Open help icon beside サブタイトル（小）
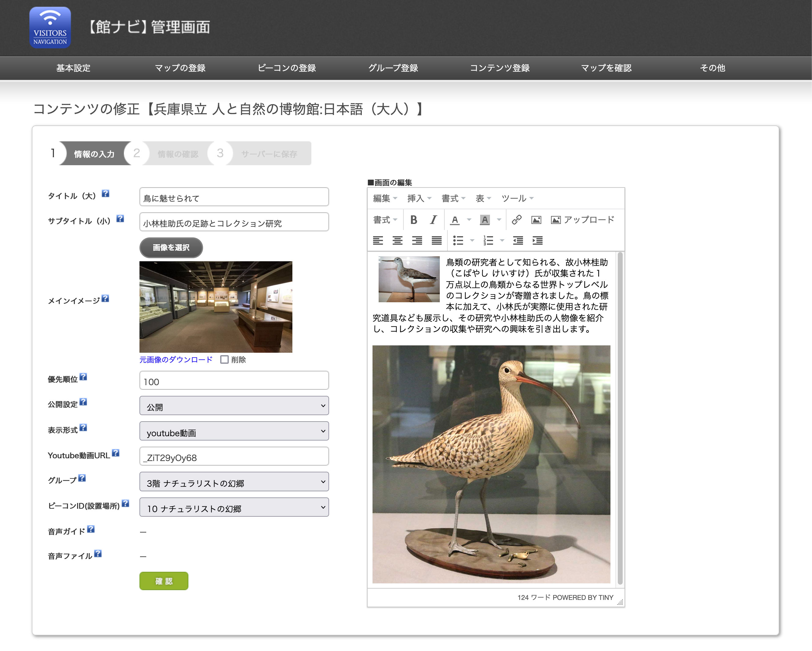Viewport: 812px width, 651px height. (x=120, y=218)
